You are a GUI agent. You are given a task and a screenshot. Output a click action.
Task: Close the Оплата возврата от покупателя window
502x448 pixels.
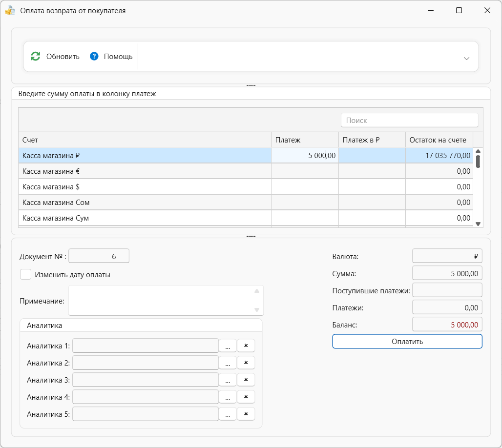coord(487,11)
